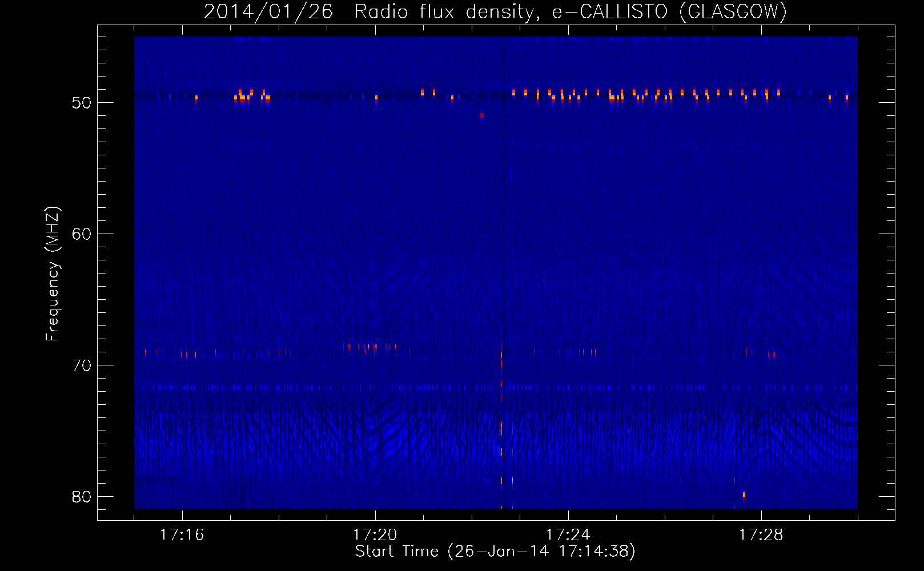Viewport: 924px width, 571px height.
Task: Click the 'Frequency (MHZ)' axis label
Action: click(52, 274)
